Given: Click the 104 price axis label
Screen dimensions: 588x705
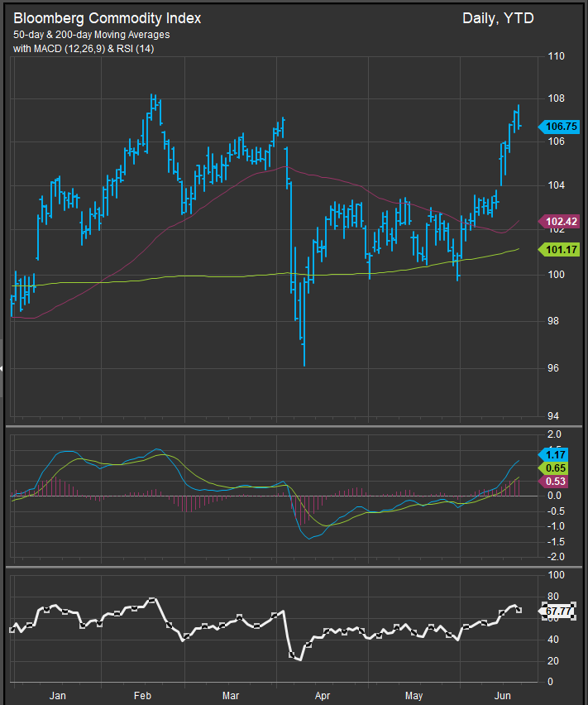Looking at the screenshot, I should (x=556, y=185).
